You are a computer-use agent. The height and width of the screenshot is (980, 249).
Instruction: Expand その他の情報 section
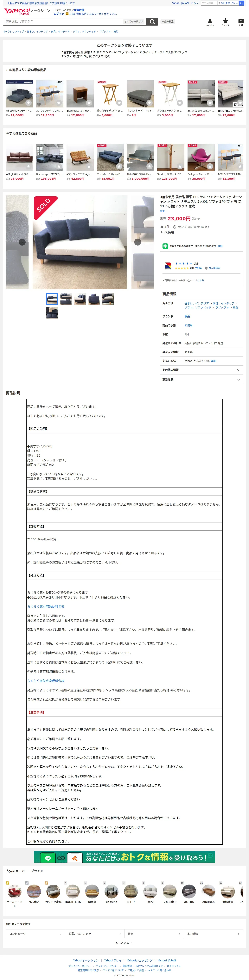click(x=201, y=370)
